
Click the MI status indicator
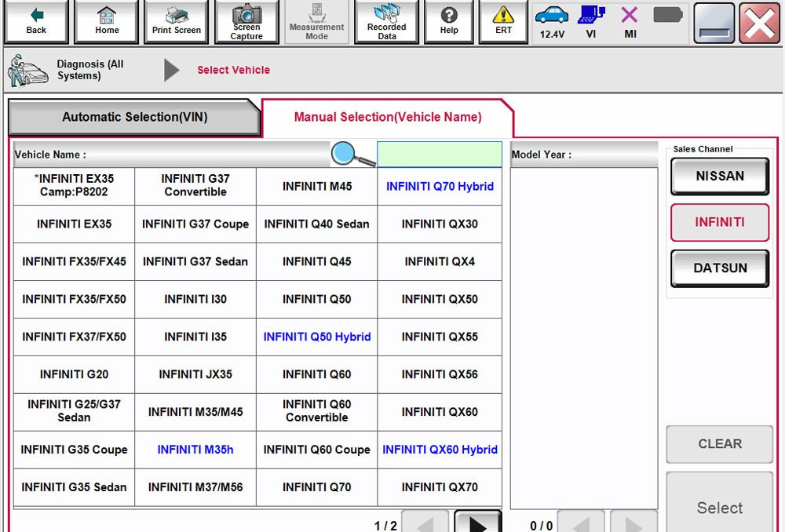[x=629, y=21]
